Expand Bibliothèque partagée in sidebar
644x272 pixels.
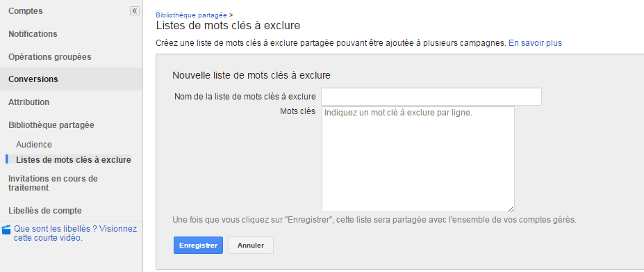[51, 125]
